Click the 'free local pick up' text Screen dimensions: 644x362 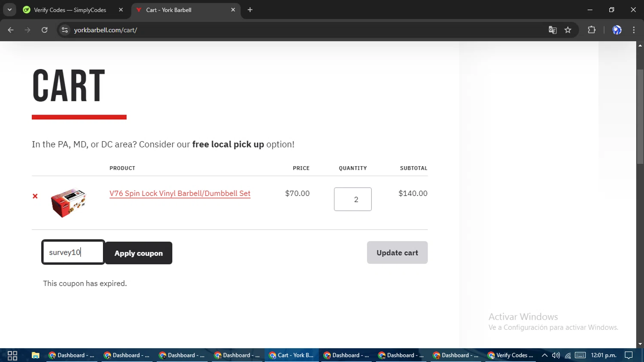228,144
